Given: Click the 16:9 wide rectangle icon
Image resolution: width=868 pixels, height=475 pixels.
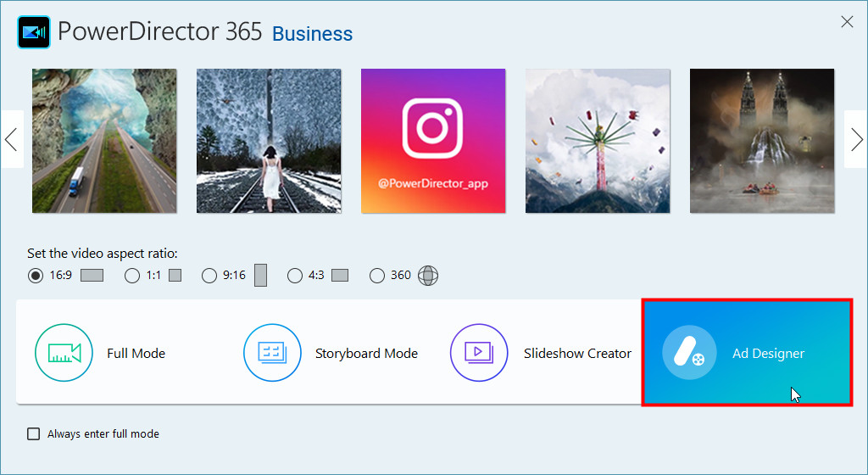Looking at the screenshot, I should click(92, 275).
